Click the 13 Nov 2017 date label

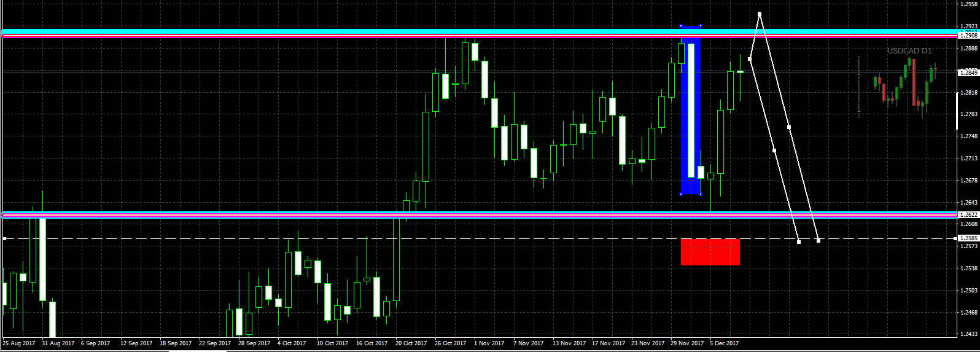click(569, 343)
